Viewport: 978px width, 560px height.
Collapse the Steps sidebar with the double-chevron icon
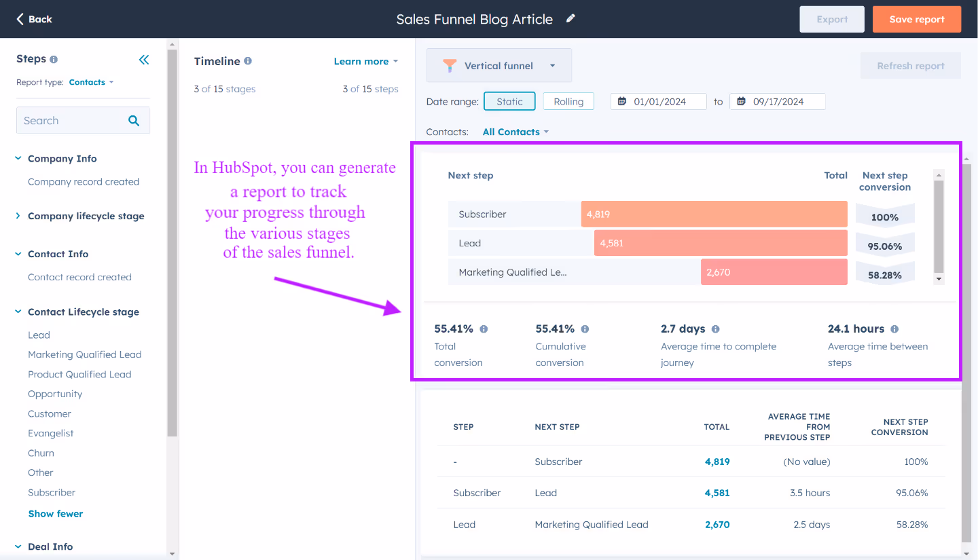point(144,60)
